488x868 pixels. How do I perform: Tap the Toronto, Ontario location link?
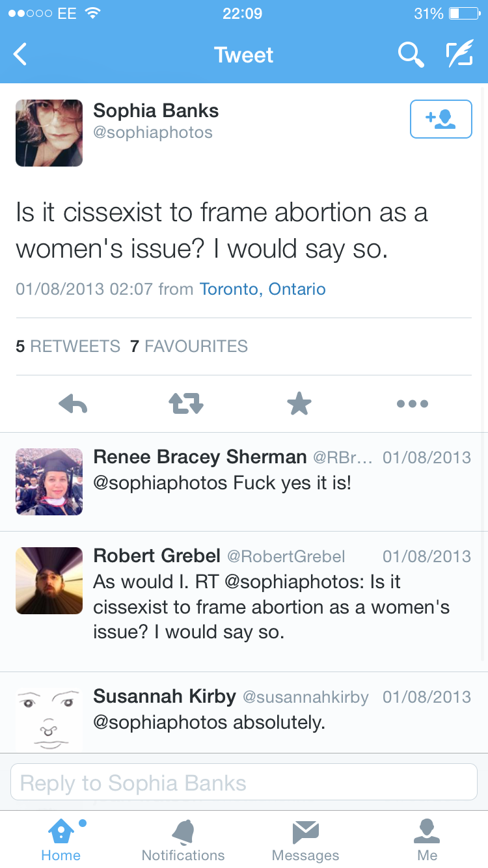point(262,289)
